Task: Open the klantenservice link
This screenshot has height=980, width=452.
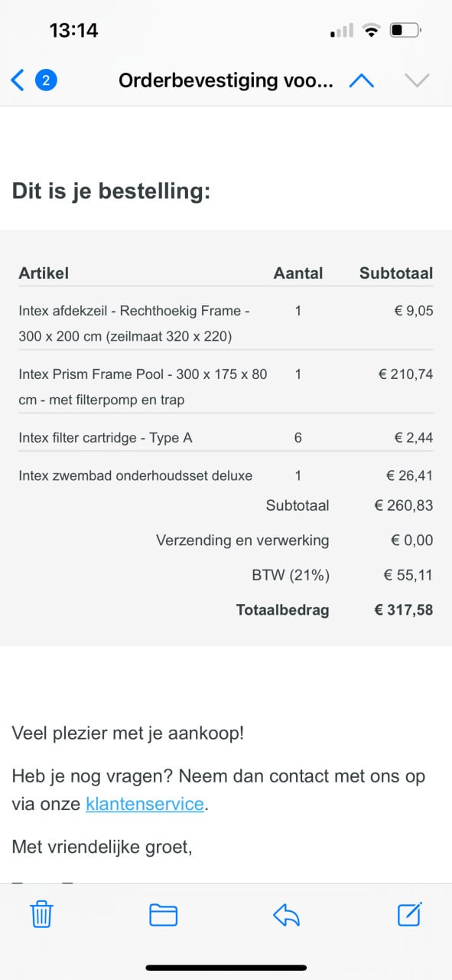Action: [x=145, y=804]
